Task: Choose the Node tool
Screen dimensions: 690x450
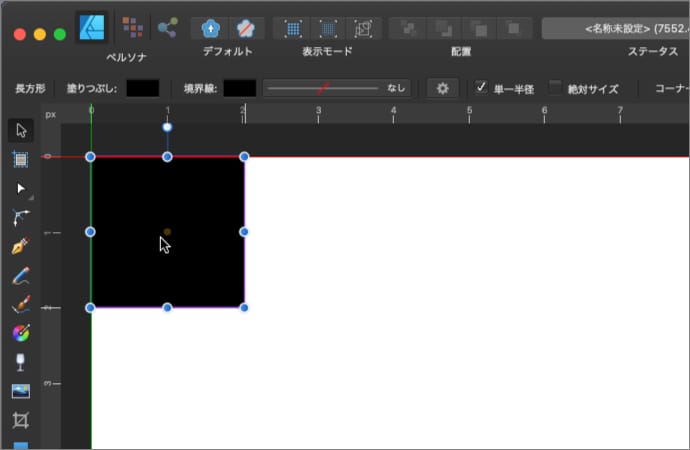Action: [x=21, y=188]
